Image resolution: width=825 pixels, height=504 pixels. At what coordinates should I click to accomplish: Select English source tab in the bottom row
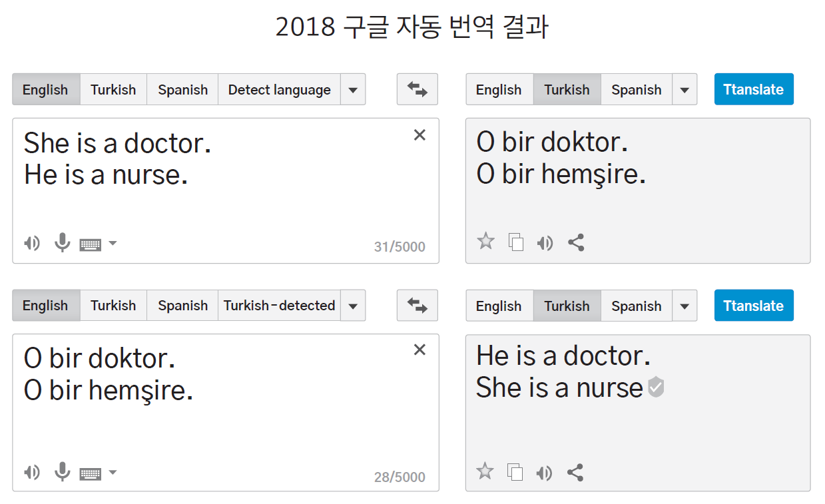pos(46,305)
